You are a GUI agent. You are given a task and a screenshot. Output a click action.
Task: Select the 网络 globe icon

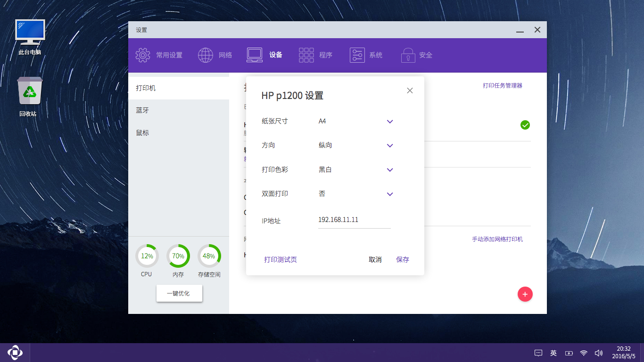(x=206, y=55)
